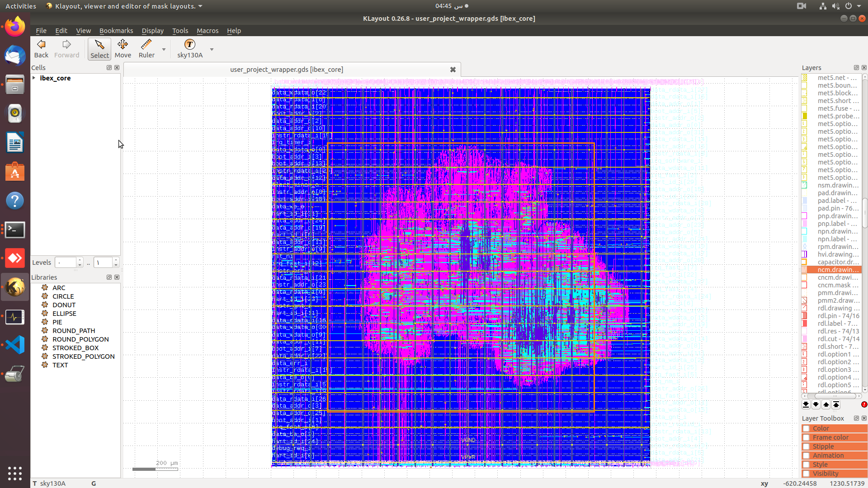Select the Ruler tool
This screenshot has width=868, height=488.
[x=146, y=48]
